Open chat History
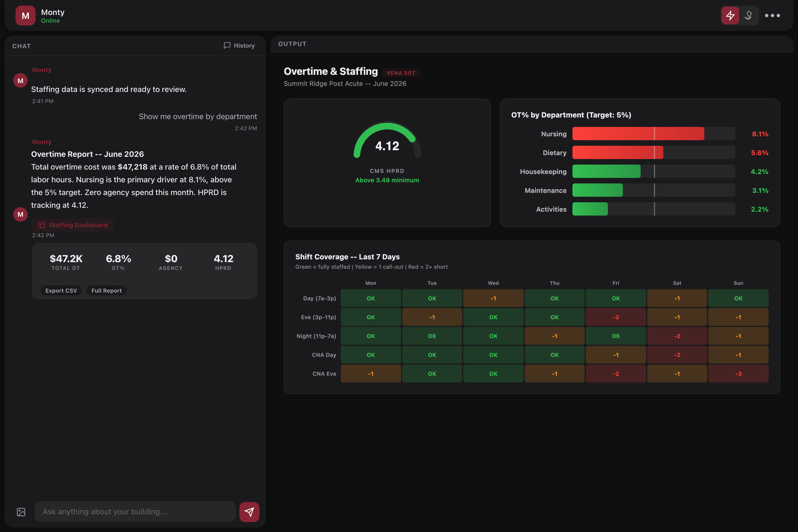798x532 pixels. 239,45
